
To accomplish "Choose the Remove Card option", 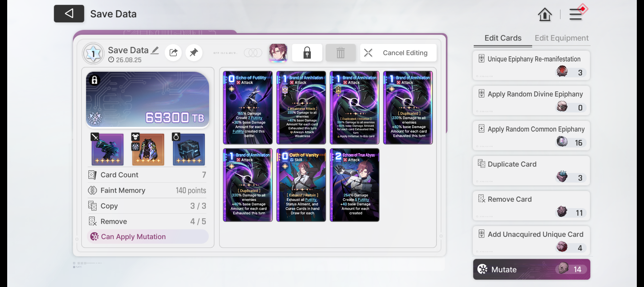I will pos(531,206).
